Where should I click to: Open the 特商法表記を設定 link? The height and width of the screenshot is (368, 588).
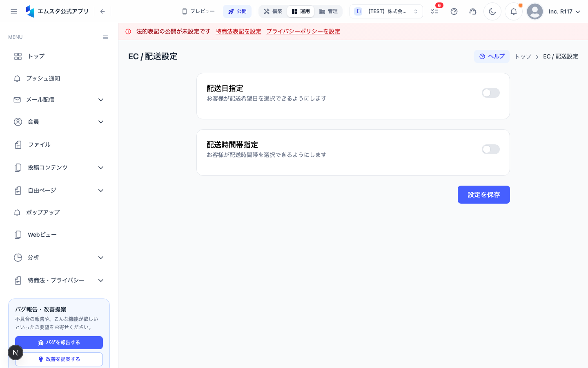[x=238, y=31]
